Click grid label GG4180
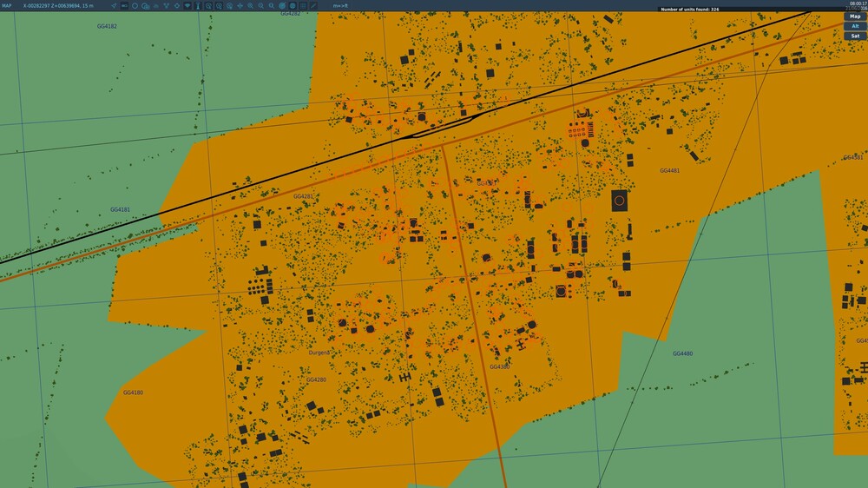This screenshot has height=488, width=868. coord(133,392)
